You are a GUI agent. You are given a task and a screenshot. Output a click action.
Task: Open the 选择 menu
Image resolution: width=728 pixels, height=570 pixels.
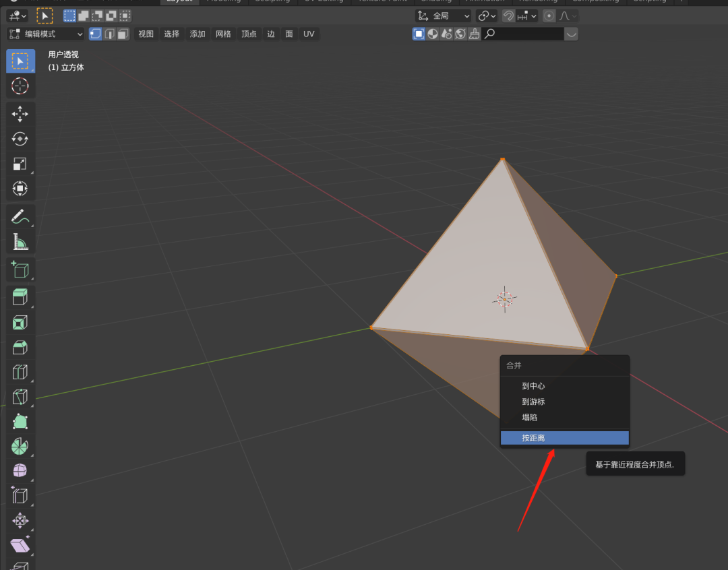[x=172, y=34]
